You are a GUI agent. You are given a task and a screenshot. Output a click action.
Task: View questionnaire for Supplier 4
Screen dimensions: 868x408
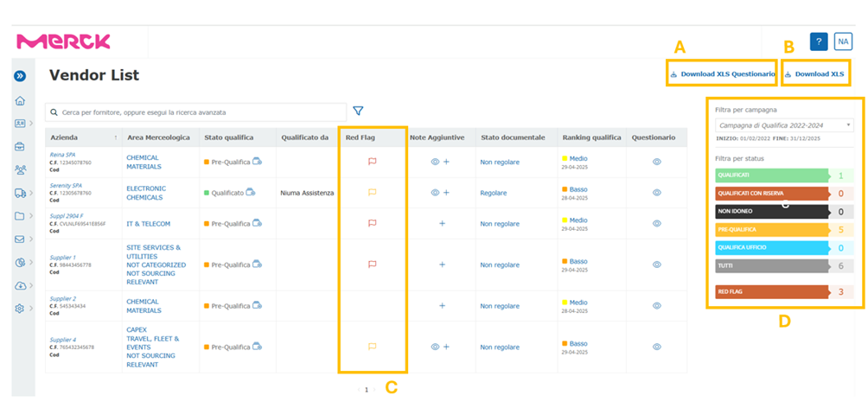pos(657,347)
